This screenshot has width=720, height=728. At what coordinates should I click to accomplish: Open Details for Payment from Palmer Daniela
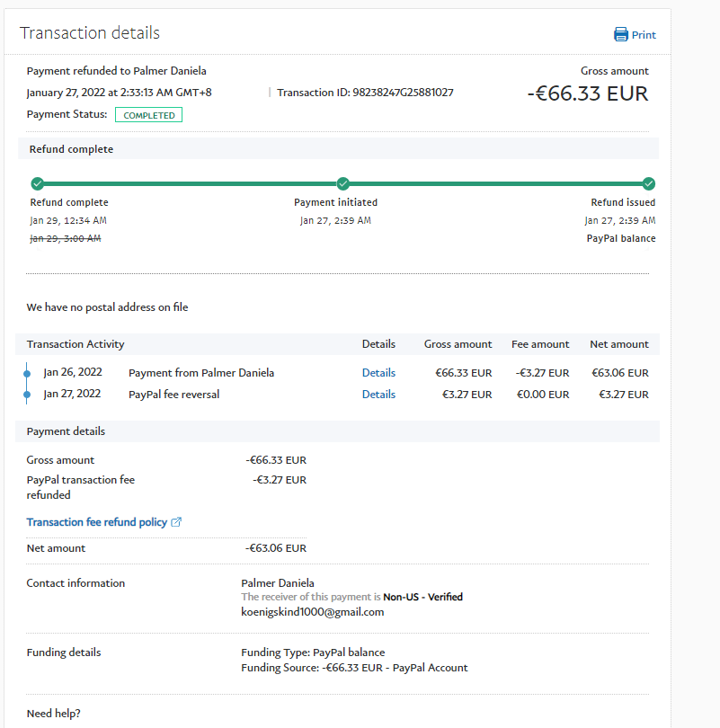click(x=378, y=373)
